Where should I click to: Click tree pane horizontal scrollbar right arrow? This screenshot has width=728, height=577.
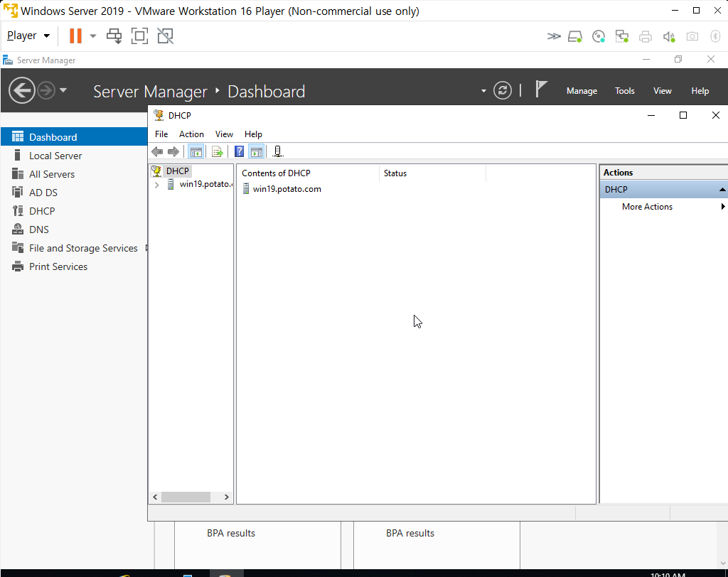point(227,497)
